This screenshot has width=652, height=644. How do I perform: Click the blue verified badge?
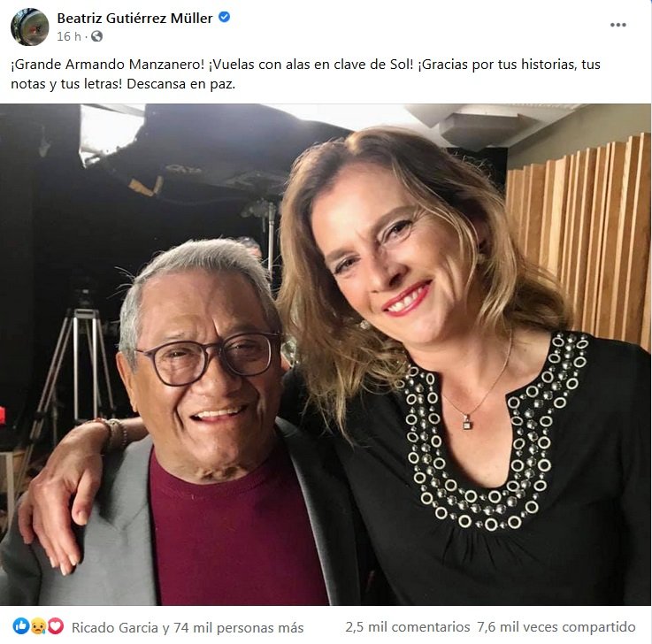tap(225, 17)
